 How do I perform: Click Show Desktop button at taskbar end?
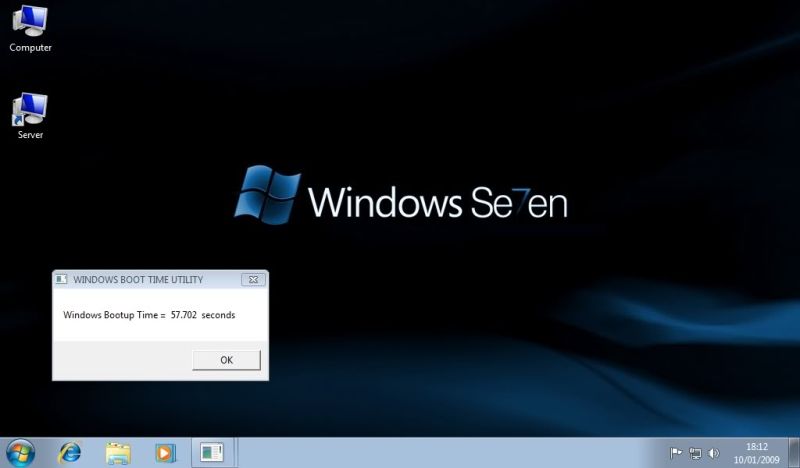tap(794, 453)
